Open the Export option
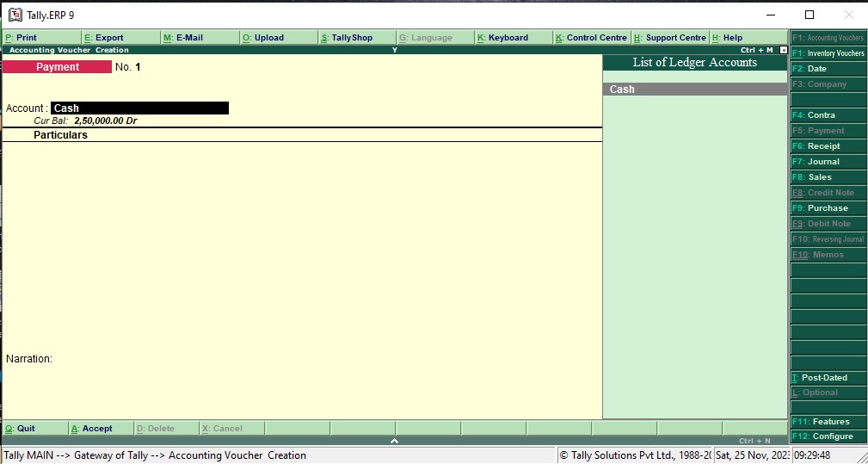Viewport: 868px width, 464px height. click(120, 38)
